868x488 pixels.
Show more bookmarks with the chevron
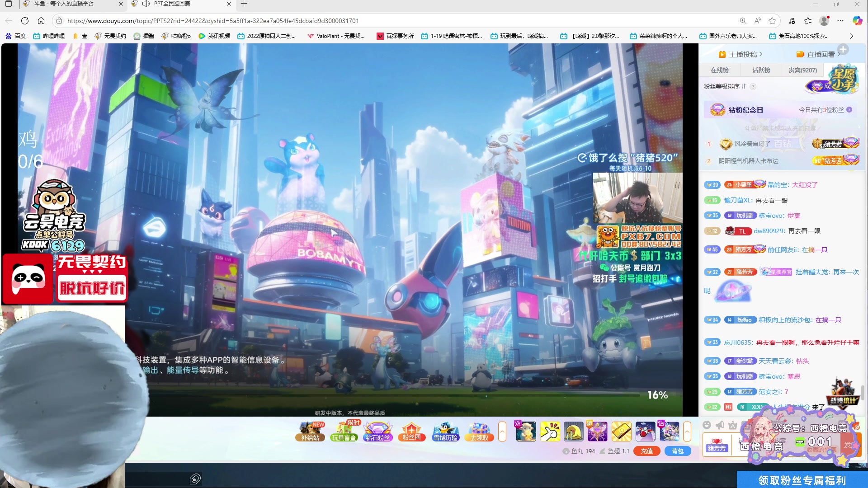(852, 36)
